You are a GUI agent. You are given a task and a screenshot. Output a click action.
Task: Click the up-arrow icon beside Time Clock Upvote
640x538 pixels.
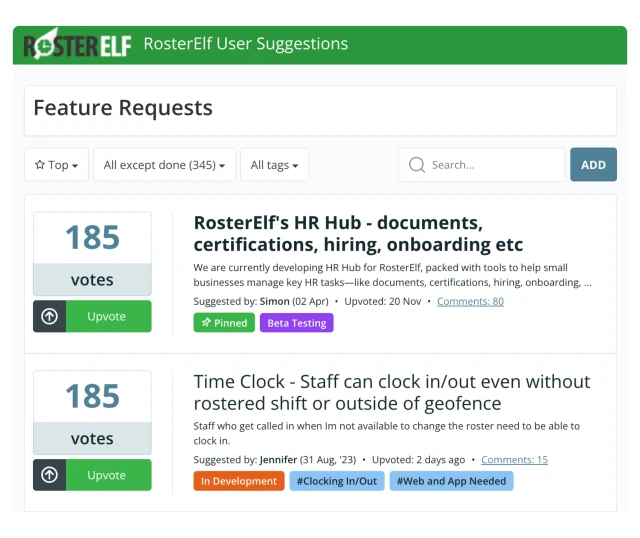(x=49, y=475)
